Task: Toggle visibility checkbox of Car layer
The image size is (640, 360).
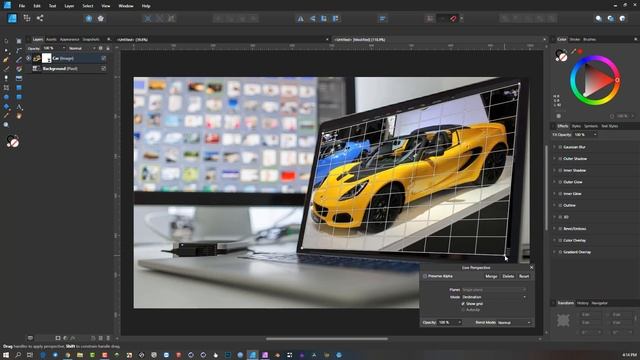Action: click(104, 58)
